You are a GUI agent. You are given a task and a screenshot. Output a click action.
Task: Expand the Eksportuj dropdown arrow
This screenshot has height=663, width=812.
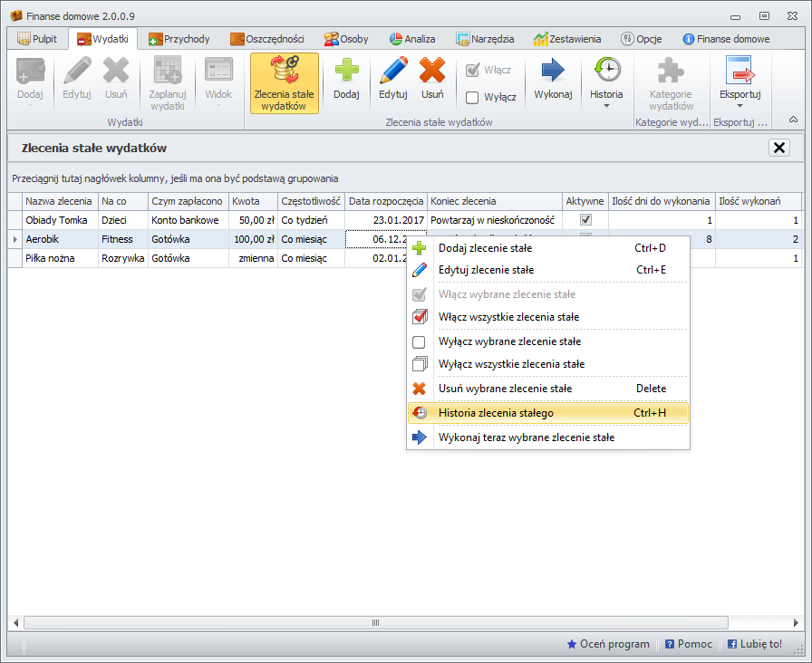pyautogui.click(x=739, y=106)
